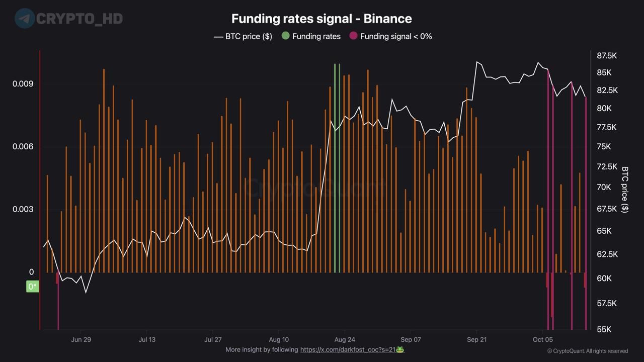This screenshot has width=644, height=362.
Task: Click the Telegram icon in CRYPTO_HD logo
Action: [x=25, y=19]
